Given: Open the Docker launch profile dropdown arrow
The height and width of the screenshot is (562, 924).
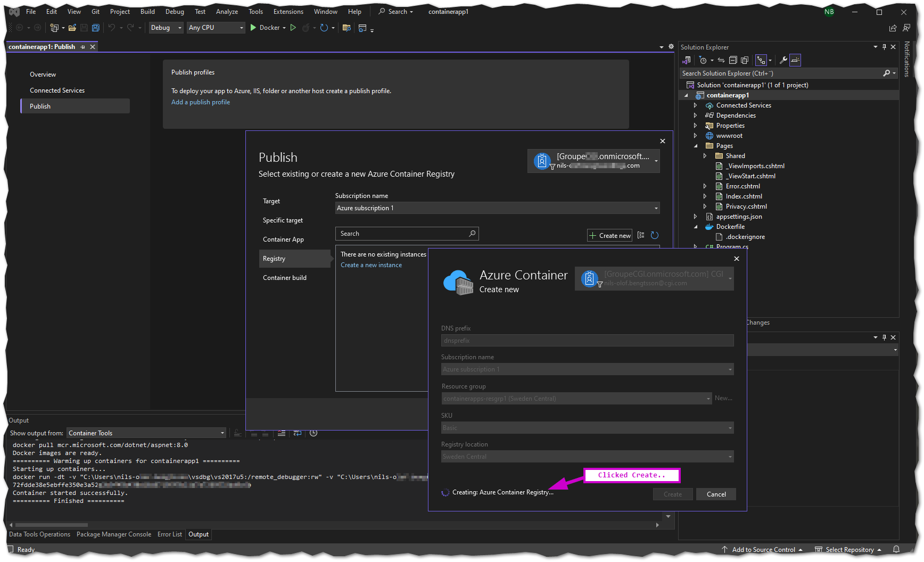Looking at the screenshot, I should (x=284, y=28).
